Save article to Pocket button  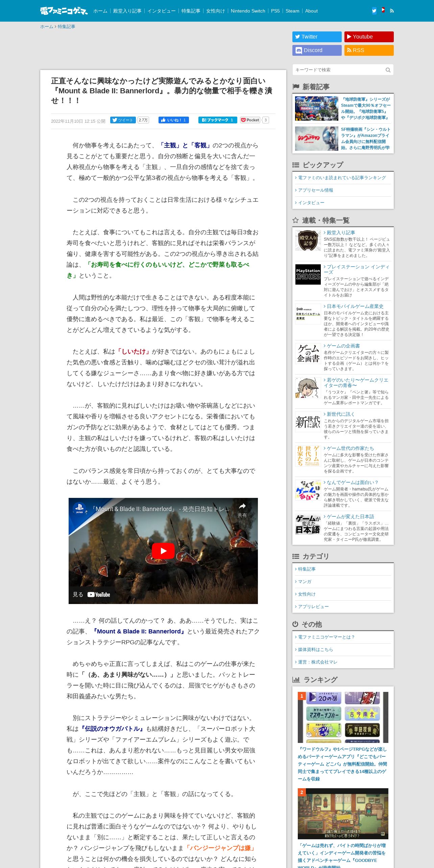[x=250, y=120]
